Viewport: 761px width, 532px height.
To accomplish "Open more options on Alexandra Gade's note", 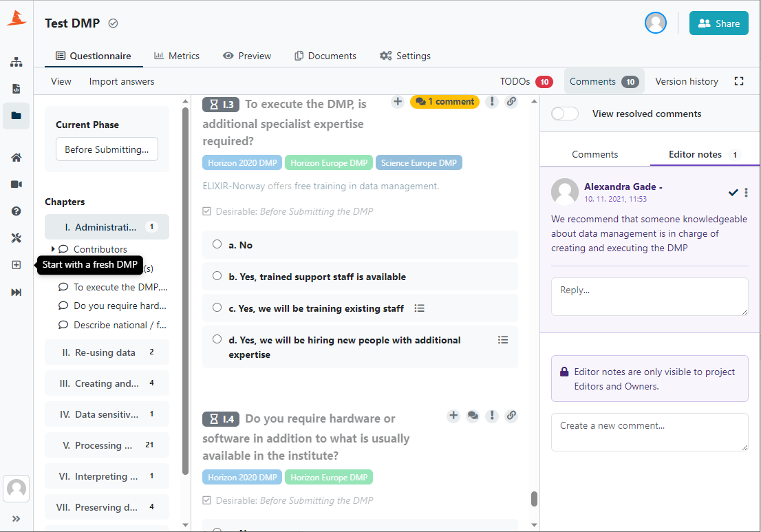I will 747,193.
